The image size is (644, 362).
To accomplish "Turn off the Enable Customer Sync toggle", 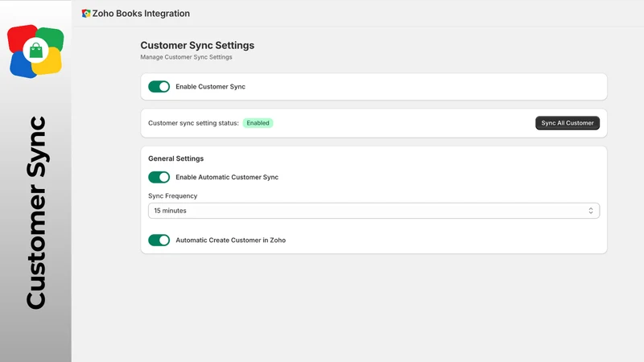I will coord(159,87).
